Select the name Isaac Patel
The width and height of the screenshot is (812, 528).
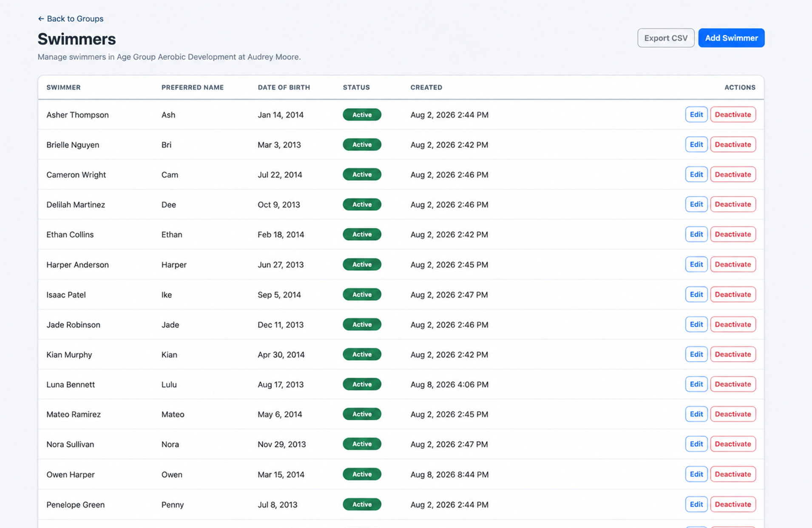[66, 295]
